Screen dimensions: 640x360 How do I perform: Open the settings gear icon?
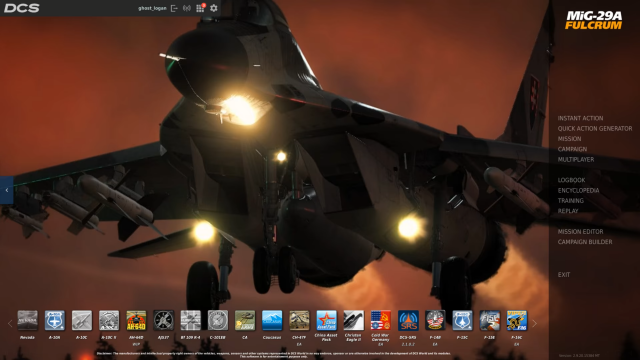click(x=213, y=8)
